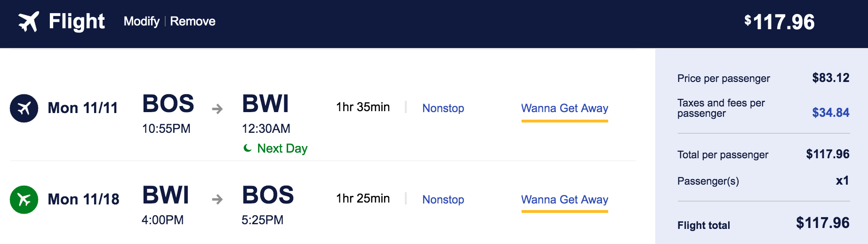Click the $117.96 total in the header
868x244 pixels.
pos(780,22)
